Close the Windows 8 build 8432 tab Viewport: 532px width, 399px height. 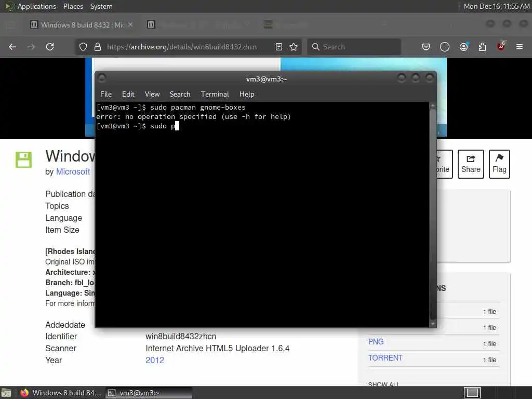coord(130,25)
